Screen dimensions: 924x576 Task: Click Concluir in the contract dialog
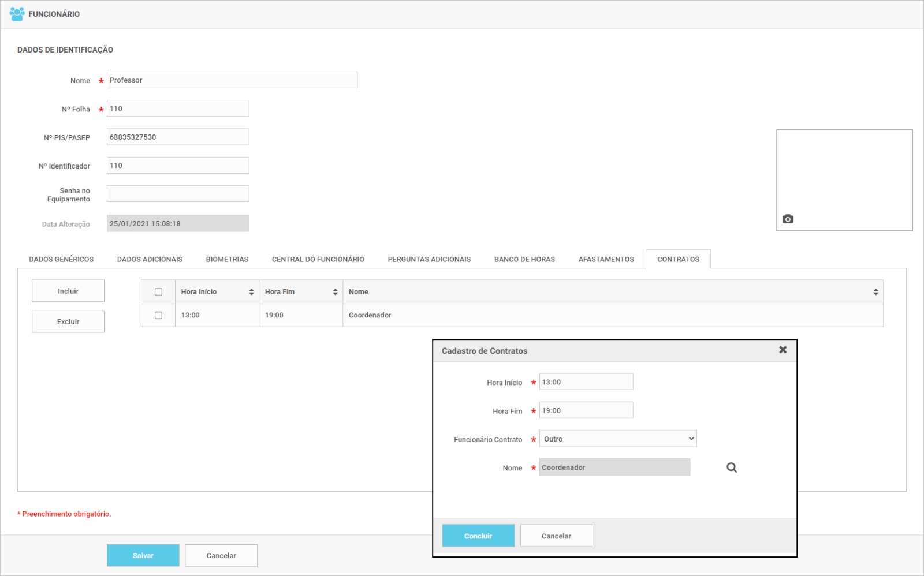pos(478,536)
